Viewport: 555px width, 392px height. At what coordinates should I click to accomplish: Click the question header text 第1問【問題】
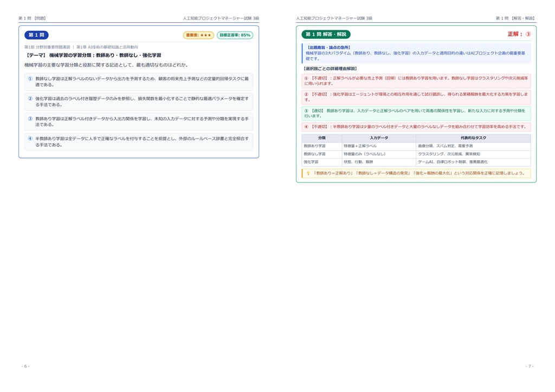32,18
